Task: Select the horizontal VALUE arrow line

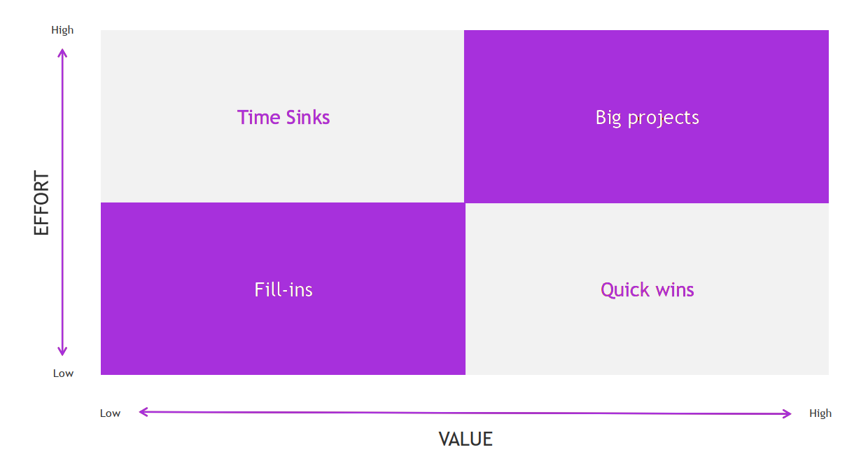Action: pyautogui.click(x=465, y=413)
